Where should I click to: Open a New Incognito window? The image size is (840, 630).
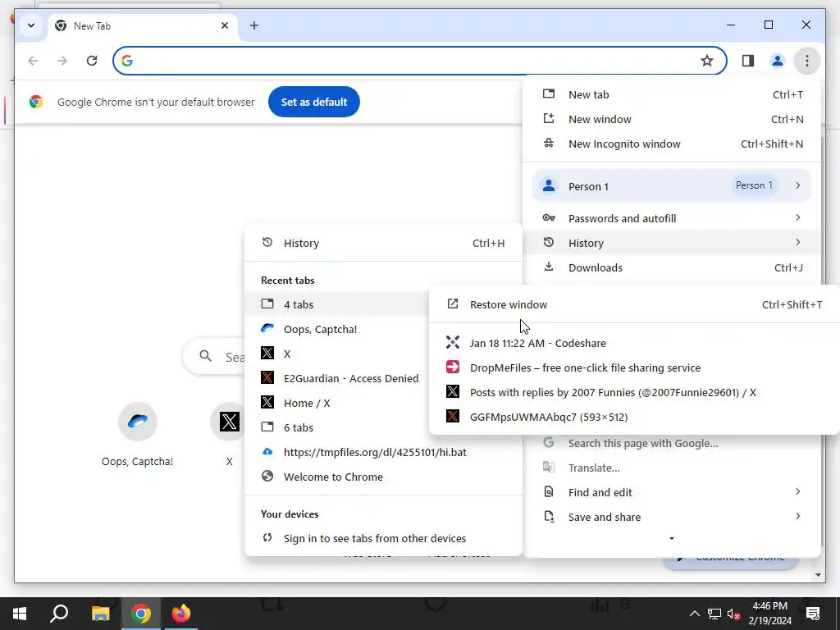coord(672,144)
